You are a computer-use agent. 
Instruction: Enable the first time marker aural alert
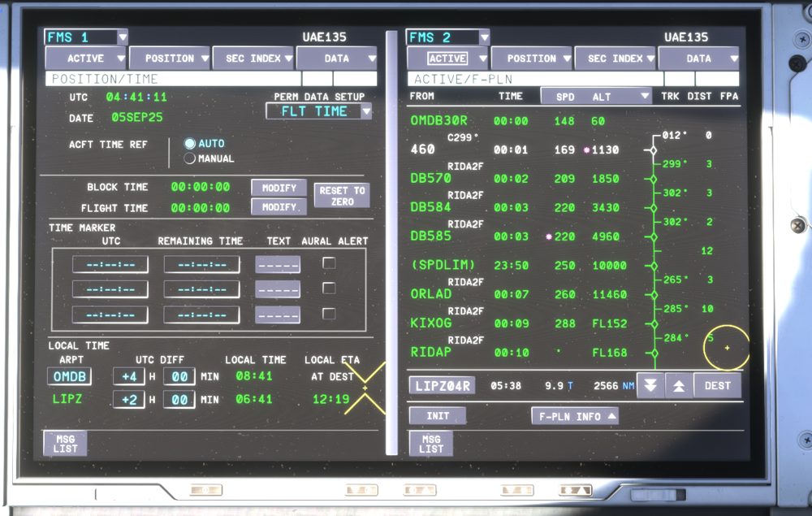(x=328, y=262)
